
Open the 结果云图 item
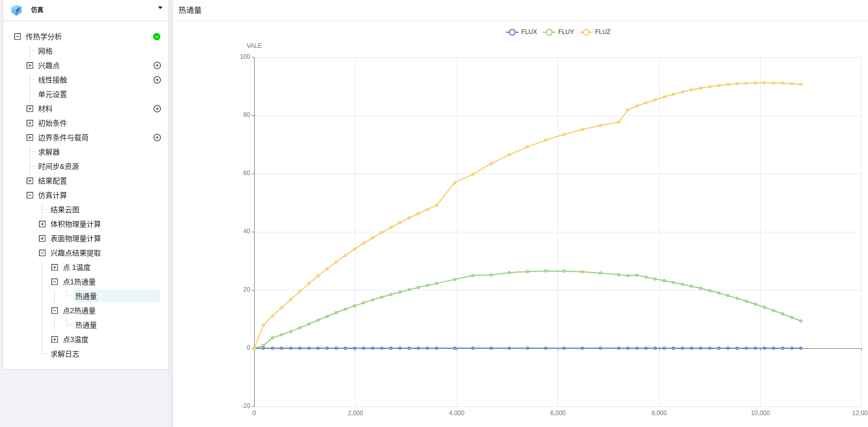65,210
